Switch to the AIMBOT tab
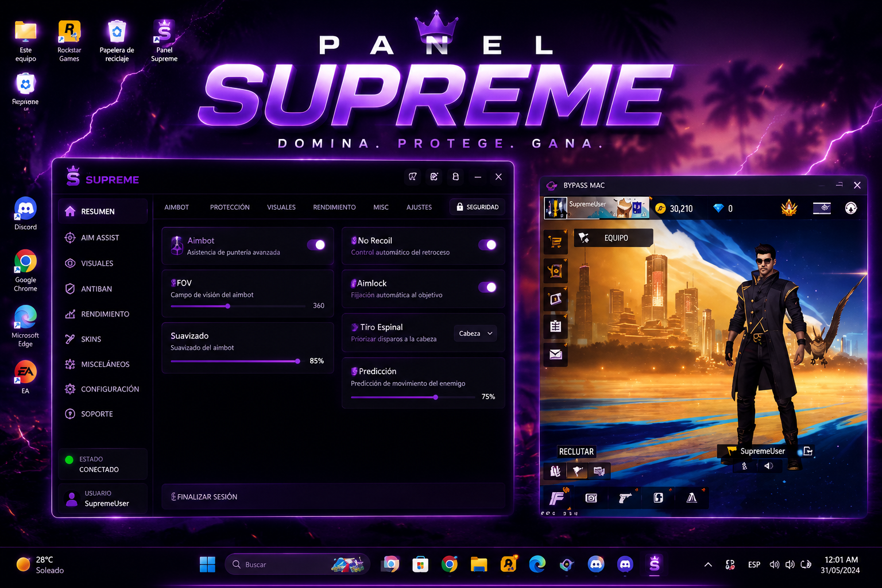The width and height of the screenshot is (882, 588). coord(177,207)
